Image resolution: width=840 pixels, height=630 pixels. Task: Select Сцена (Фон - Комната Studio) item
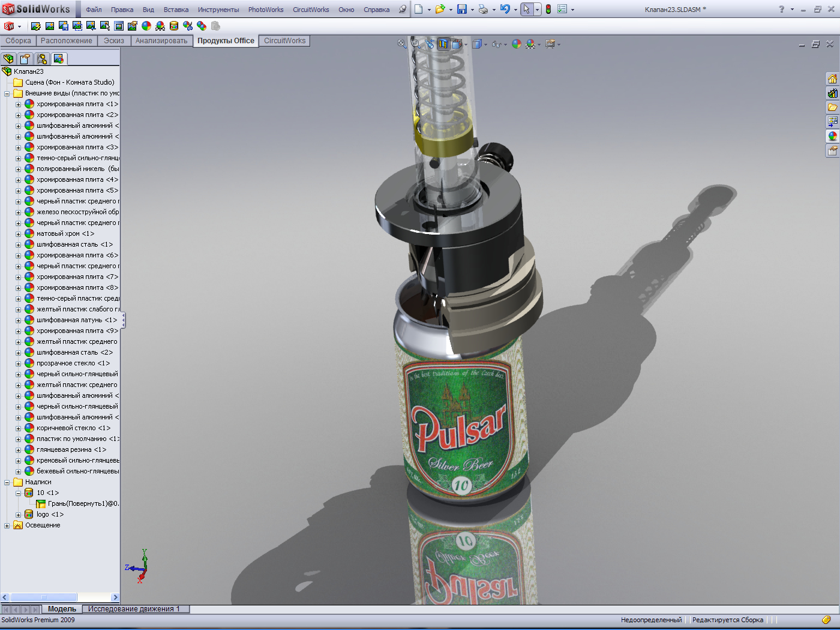tap(70, 82)
